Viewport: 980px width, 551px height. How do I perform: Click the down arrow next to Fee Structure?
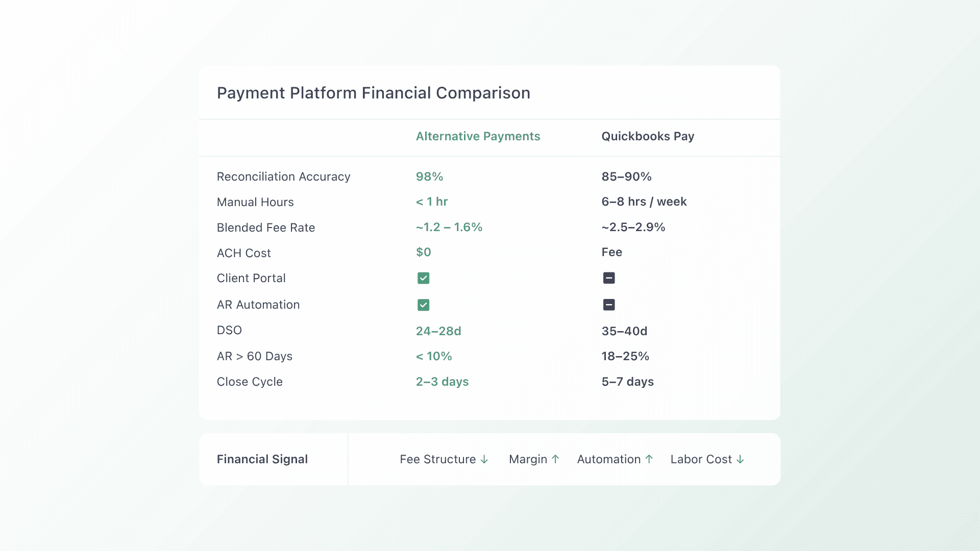pos(484,460)
